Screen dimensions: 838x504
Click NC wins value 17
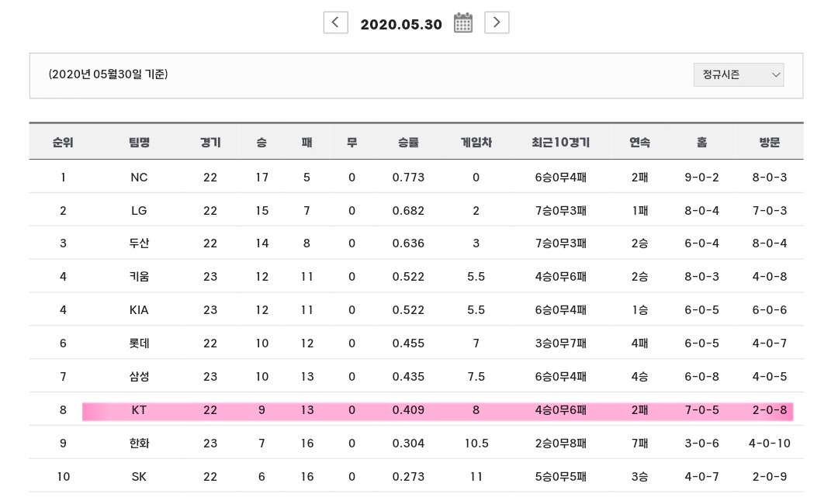262,178
